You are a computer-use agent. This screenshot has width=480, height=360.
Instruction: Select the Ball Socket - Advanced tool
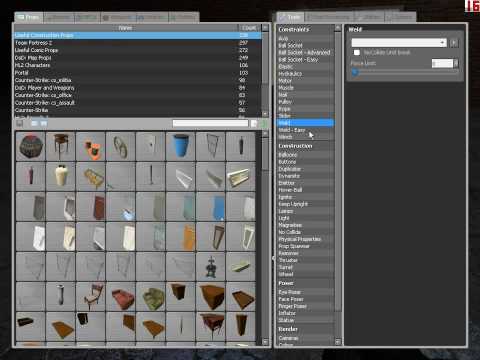point(305,52)
